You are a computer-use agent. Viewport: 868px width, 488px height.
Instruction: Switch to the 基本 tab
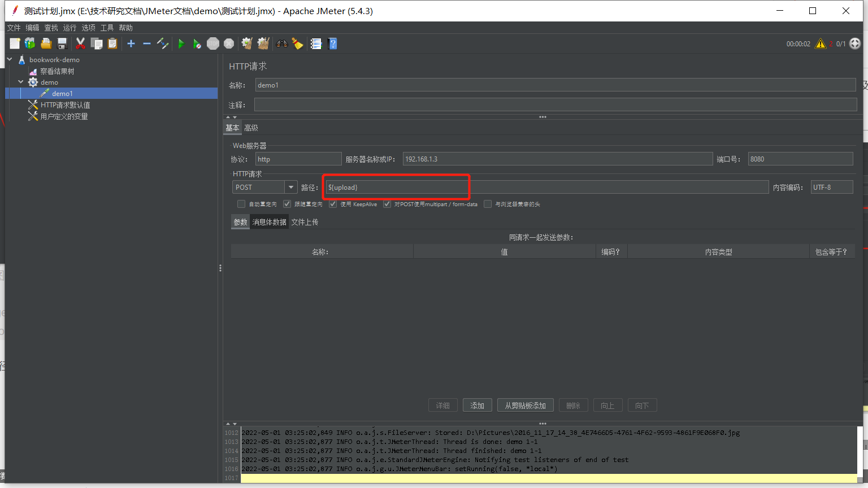[232, 128]
